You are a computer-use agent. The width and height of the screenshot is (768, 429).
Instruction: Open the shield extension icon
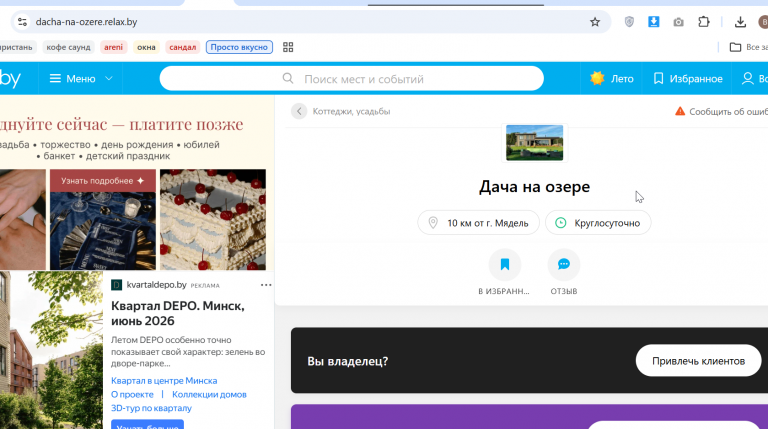(629, 22)
